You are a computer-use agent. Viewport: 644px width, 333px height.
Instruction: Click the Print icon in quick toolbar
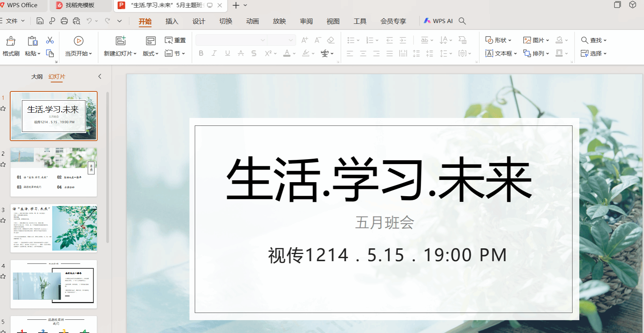pyautogui.click(x=64, y=21)
